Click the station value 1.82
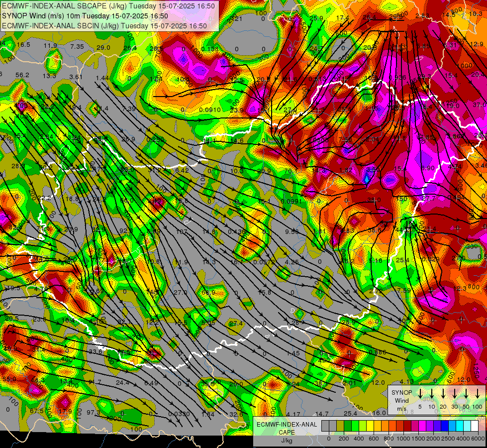487x448 pixels. click(x=346, y=170)
